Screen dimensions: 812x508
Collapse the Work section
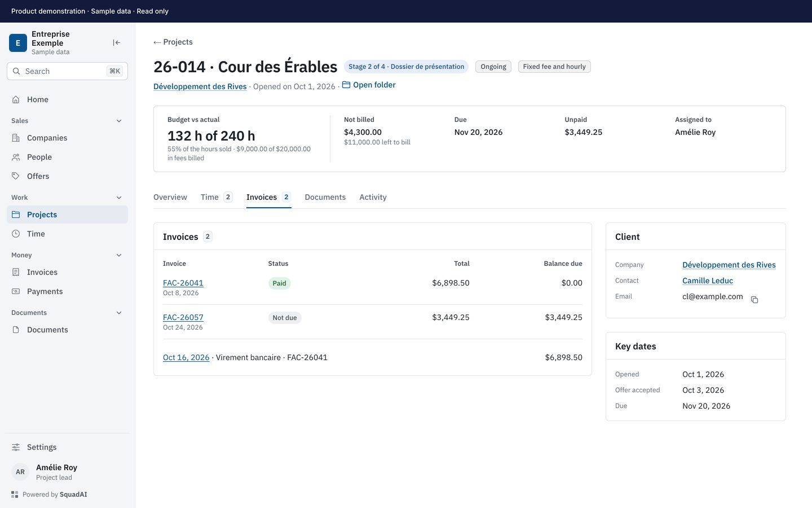[119, 198]
